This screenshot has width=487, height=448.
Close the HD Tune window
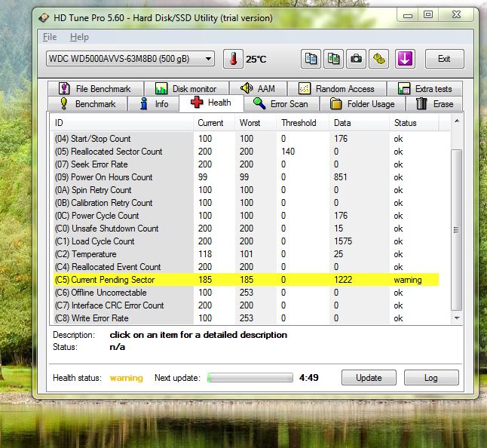(456, 14)
